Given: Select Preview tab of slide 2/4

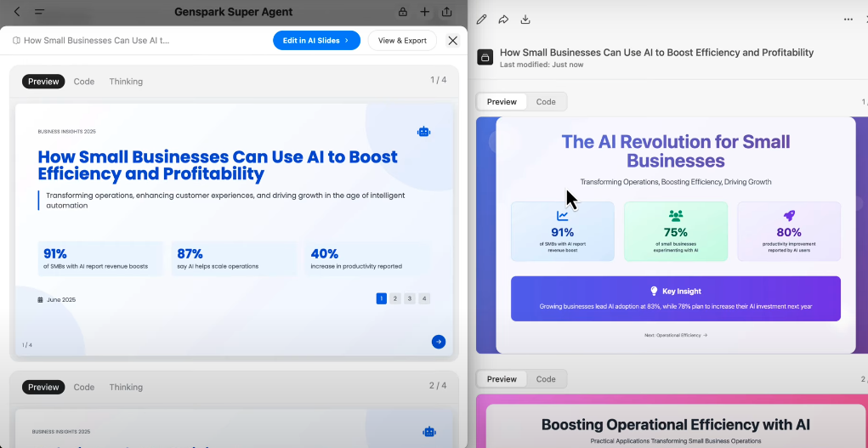Looking at the screenshot, I should tap(43, 387).
